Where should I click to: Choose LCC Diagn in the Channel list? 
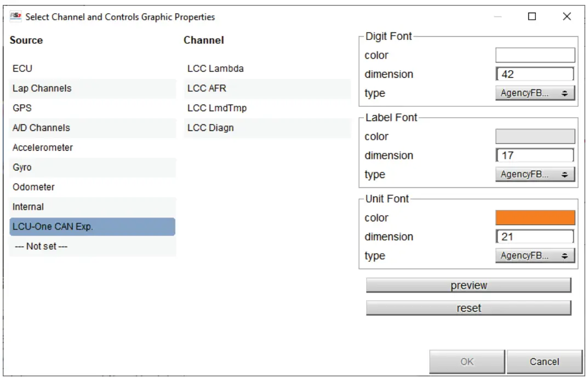(x=230, y=128)
